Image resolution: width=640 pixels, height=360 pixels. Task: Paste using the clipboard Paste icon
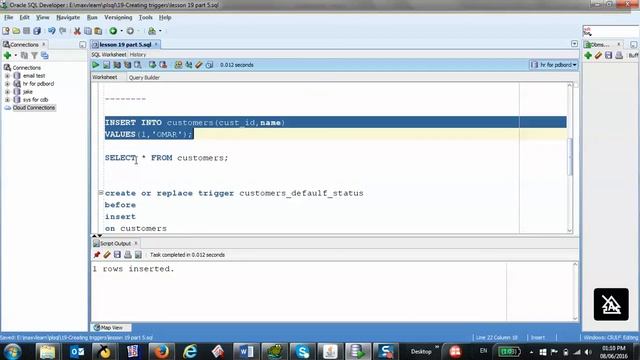98,31
